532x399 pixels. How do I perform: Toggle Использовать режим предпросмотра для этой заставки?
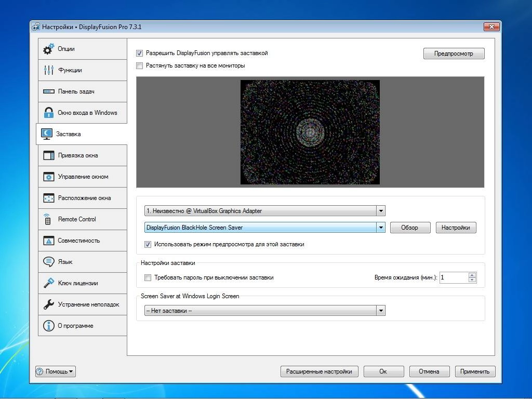click(x=148, y=244)
